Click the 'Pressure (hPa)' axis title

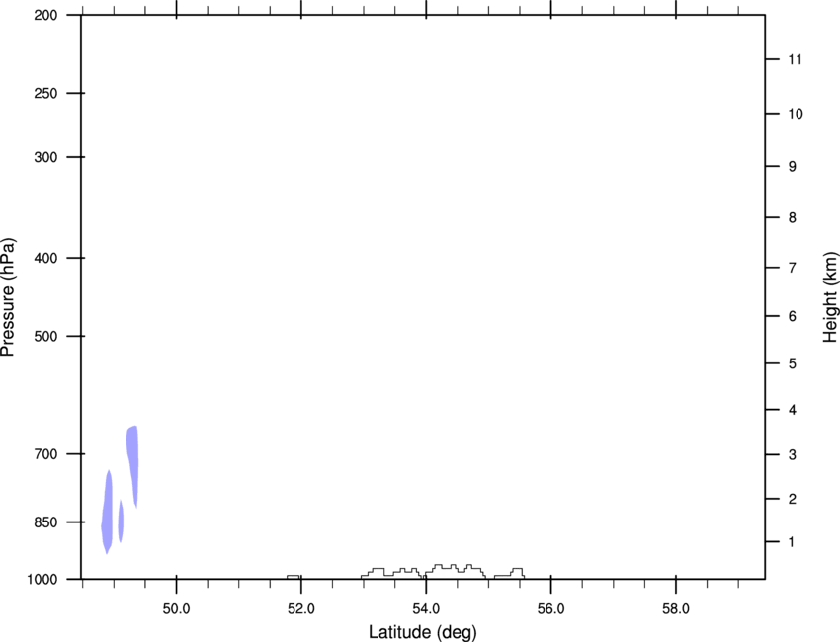pyautogui.click(x=8, y=297)
